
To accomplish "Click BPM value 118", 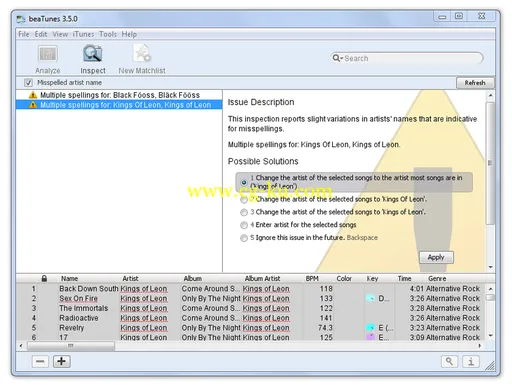I will click(x=326, y=289).
